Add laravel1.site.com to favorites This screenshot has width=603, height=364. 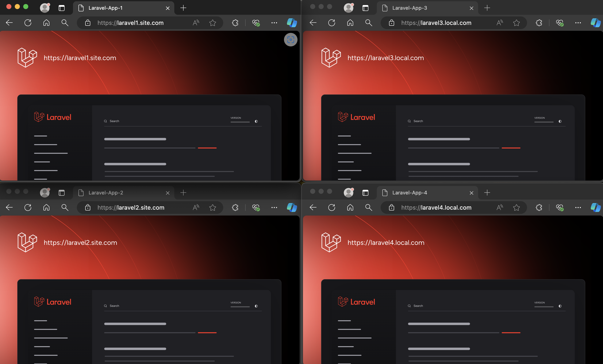point(213,23)
